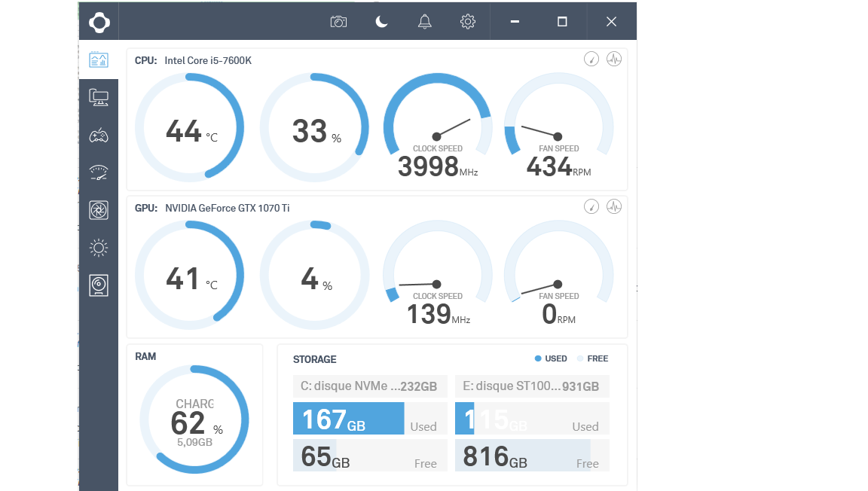Switch CPU panel to gauge view
The image size is (868, 491).
pos(591,59)
